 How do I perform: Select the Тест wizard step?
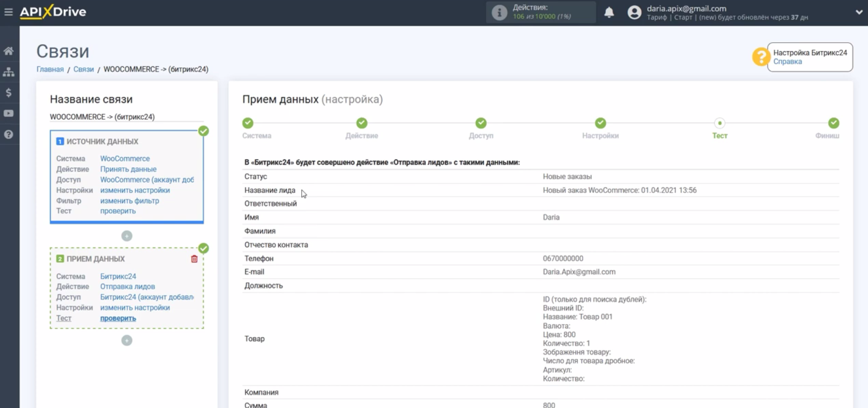tap(720, 123)
